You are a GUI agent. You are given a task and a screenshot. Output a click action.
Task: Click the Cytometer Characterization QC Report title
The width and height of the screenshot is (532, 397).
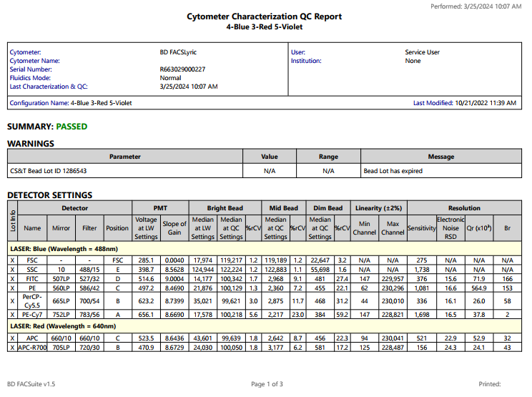point(264,16)
